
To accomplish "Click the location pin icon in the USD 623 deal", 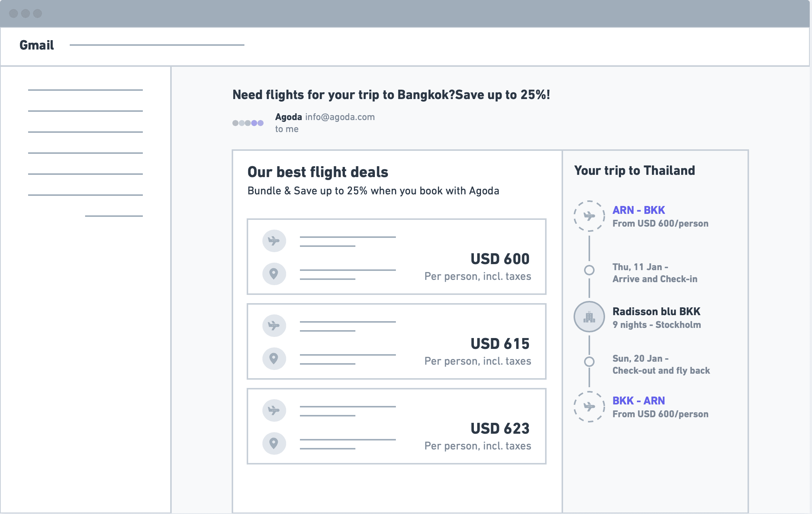I will (274, 443).
